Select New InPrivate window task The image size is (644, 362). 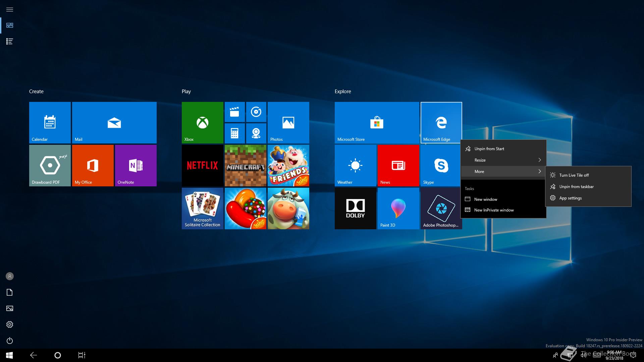tap(503, 210)
